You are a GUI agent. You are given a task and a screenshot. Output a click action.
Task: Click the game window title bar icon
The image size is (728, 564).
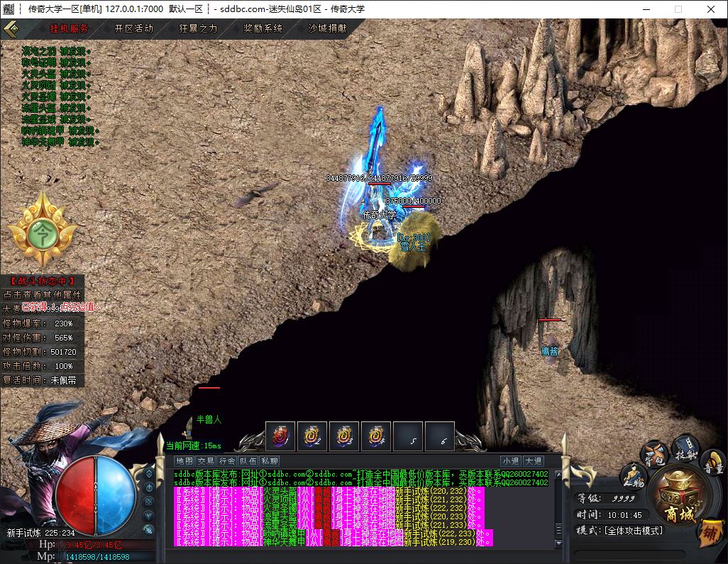pyautogui.click(x=9, y=9)
